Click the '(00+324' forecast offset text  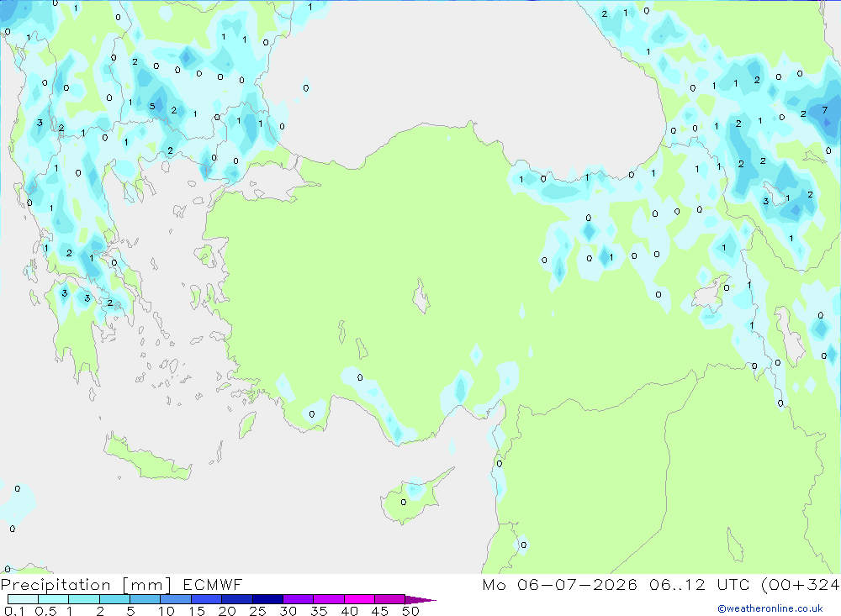(x=801, y=585)
